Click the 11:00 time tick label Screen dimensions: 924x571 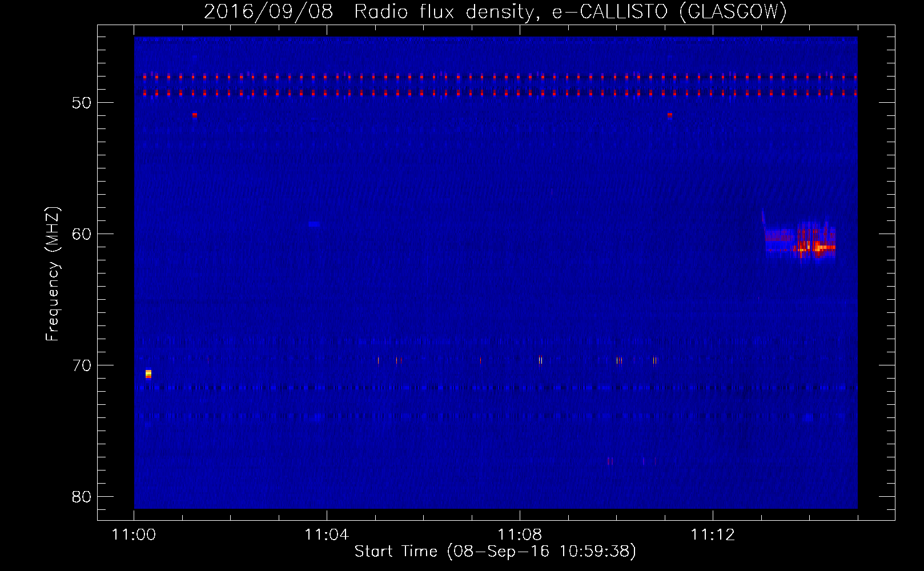pyautogui.click(x=134, y=535)
